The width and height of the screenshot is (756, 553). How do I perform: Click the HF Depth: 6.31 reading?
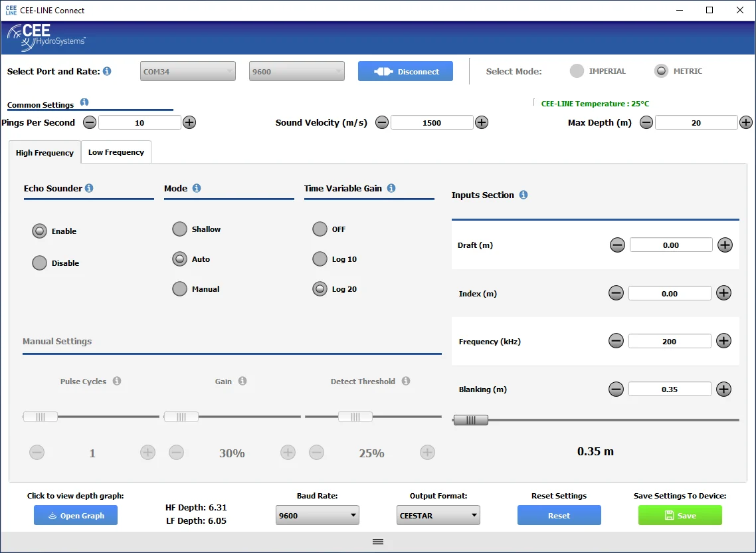click(196, 508)
